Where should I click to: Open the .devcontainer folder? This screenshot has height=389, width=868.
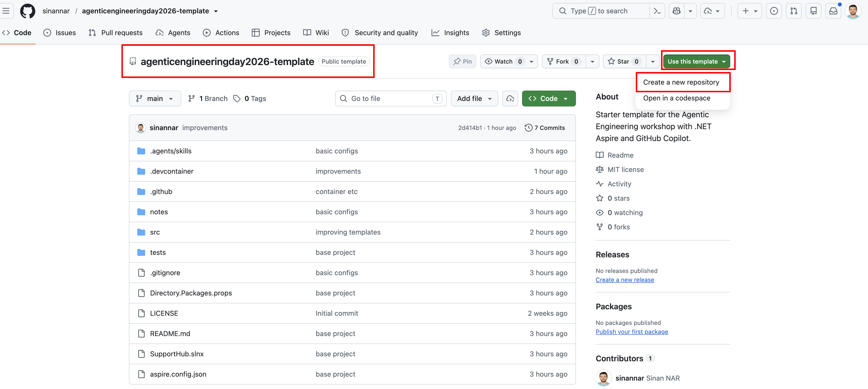point(172,171)
